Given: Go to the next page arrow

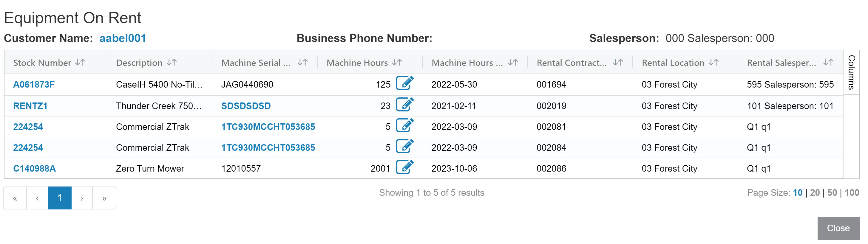Looking at the screenshot, I should tap(82, 198).
